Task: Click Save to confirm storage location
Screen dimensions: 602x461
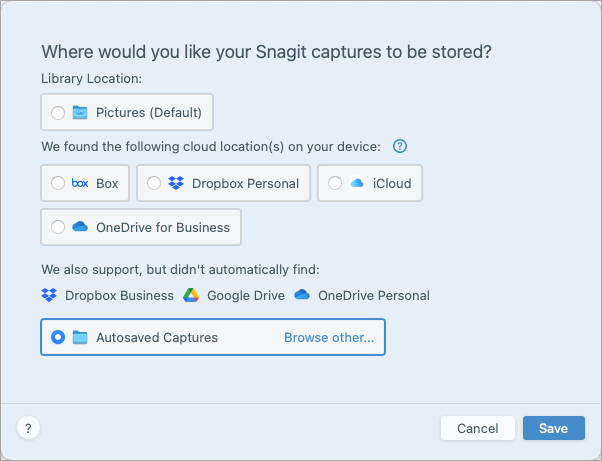Action: [553, 428]
